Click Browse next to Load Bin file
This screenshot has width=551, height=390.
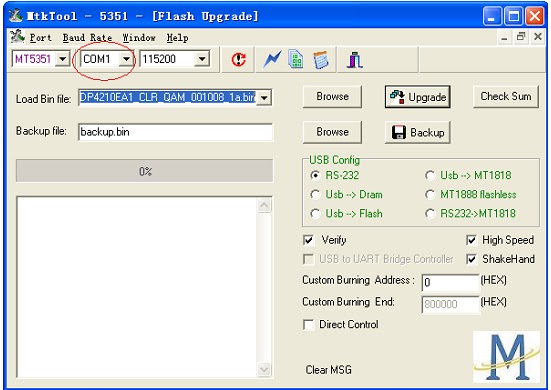[x=332, y=96]
